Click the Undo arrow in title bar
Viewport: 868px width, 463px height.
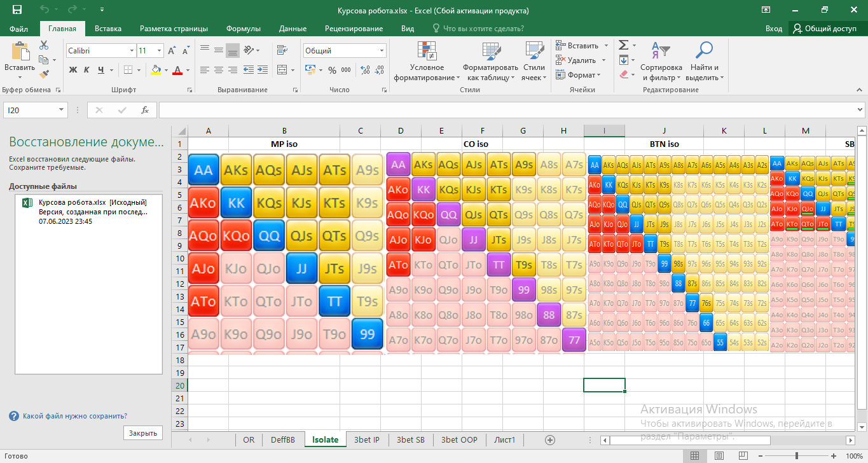click(x=44, y=10)
